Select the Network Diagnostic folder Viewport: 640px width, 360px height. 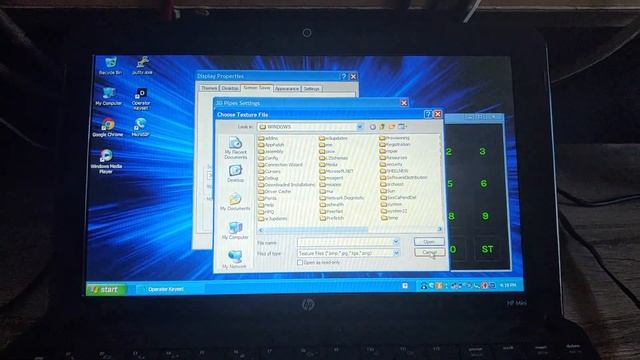(342, 198)
